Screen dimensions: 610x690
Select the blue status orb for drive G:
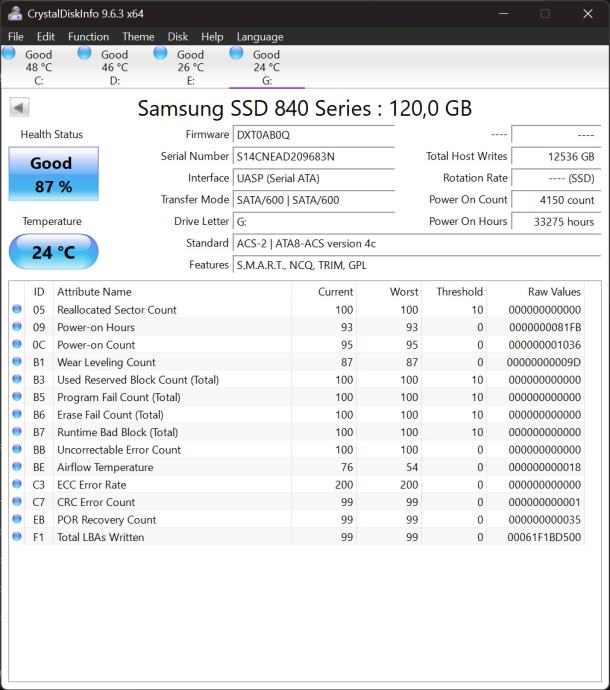click(x=236, y=53)
